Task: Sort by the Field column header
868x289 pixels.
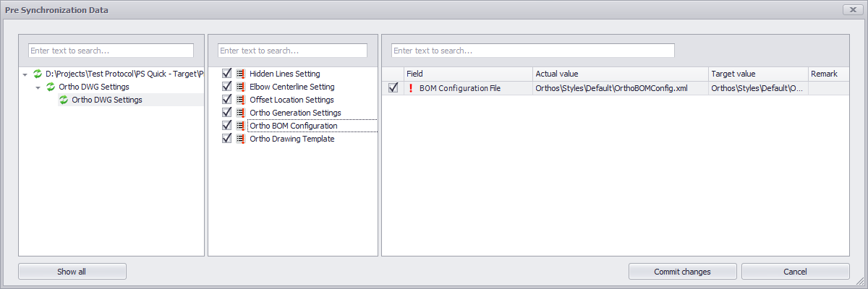Action: point(468,74)
